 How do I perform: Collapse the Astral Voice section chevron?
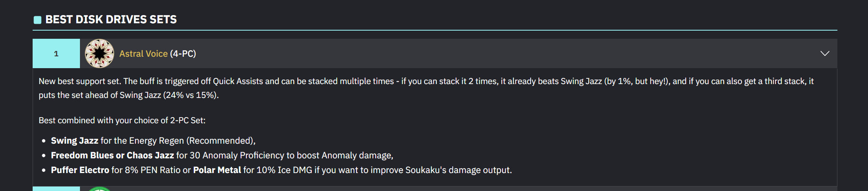click(825, 53)
